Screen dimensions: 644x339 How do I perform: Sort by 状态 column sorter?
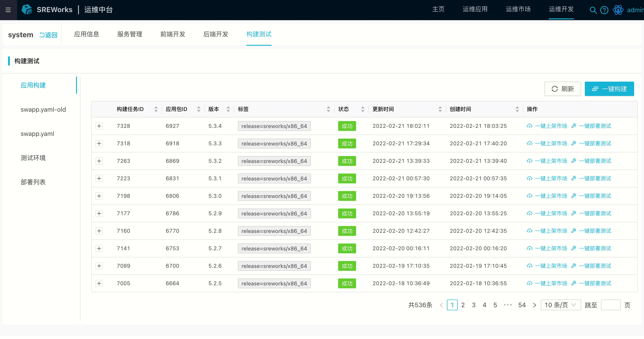pos(363,109)
